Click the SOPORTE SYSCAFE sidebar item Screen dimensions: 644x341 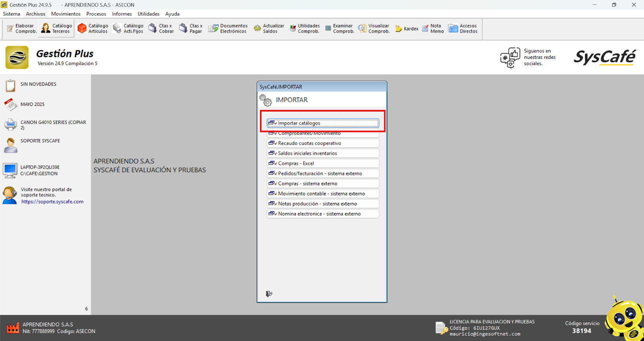[x=40, y=141]
